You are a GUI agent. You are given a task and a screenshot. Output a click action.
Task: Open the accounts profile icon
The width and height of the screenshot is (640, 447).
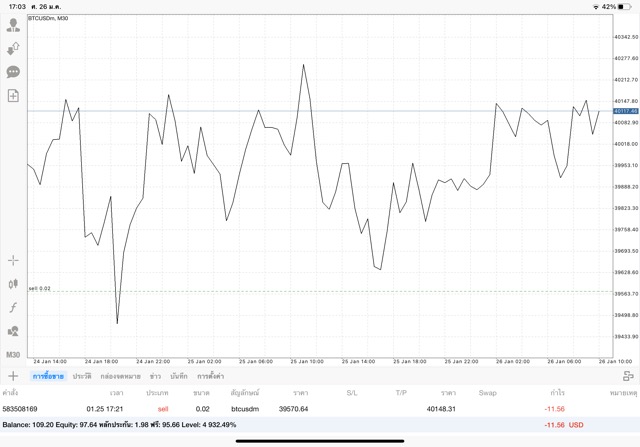coord(13,24)
